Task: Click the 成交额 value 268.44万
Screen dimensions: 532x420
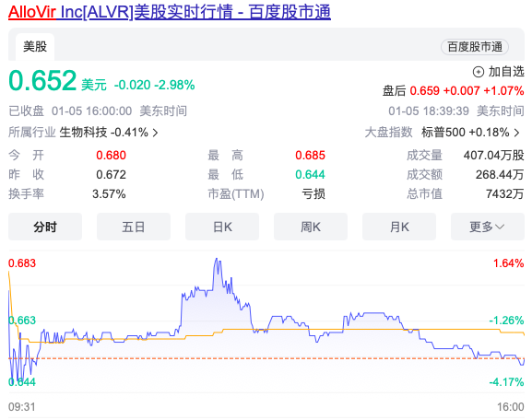Action: 500,175
